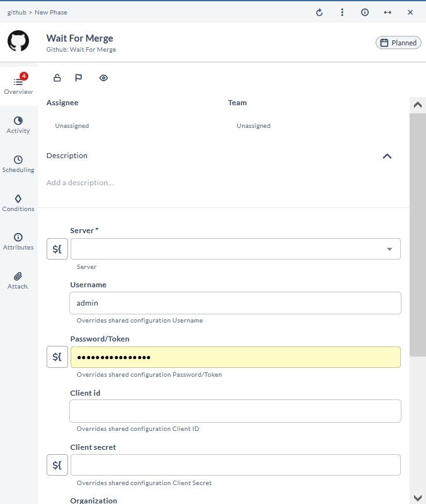Click the GitHub octocat logo
The image size is (426, 504).
coord(18,41)
